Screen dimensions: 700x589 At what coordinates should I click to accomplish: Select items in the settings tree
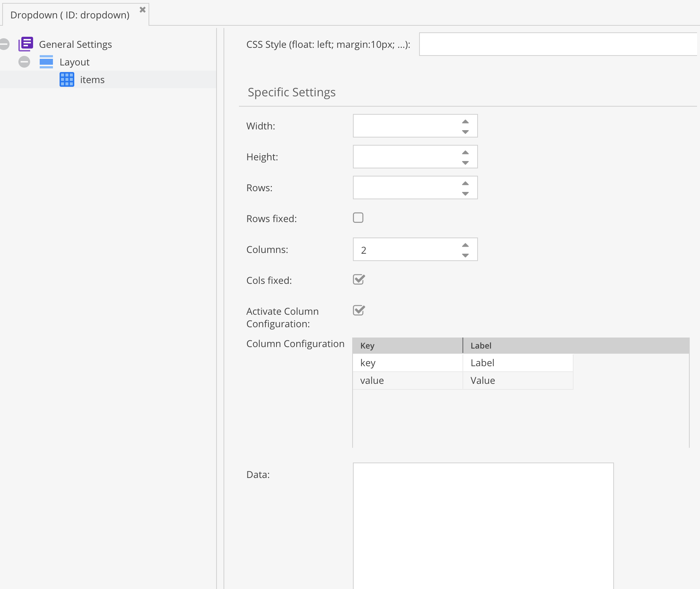pos(92,79)
